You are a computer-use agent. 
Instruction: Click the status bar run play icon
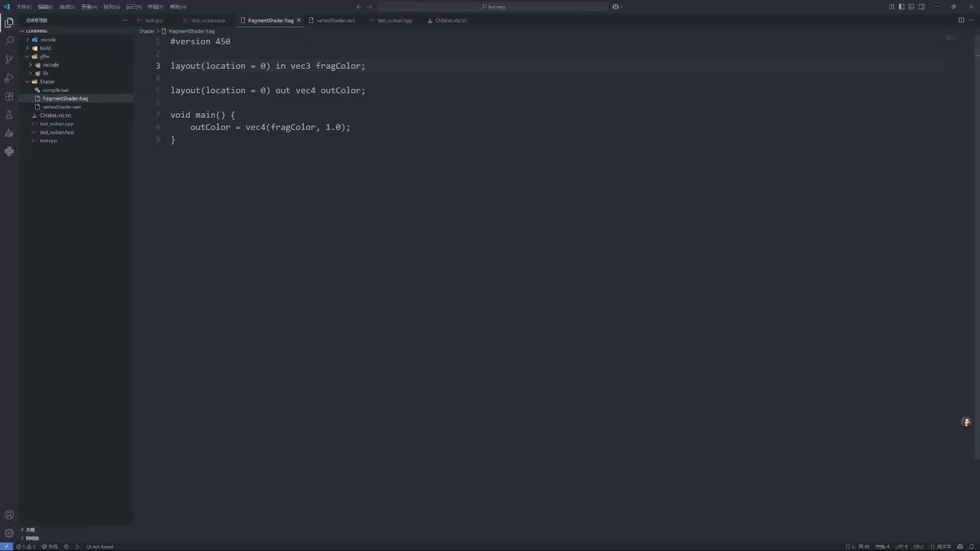pyautogui.click(x=77, y=546)
